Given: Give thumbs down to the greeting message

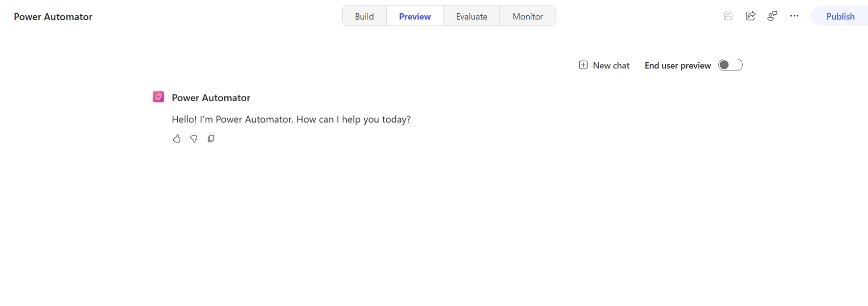Looking at the screenshot, I should click(194, 139).
